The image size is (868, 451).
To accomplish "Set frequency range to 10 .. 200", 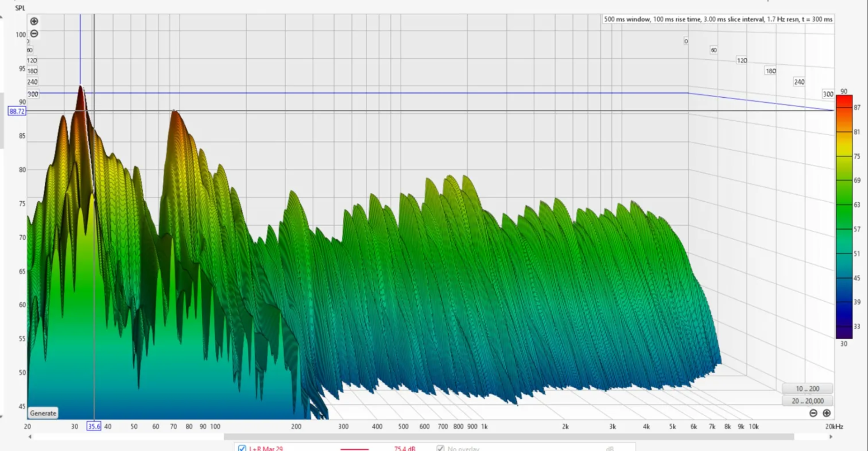I will [807, 389].
